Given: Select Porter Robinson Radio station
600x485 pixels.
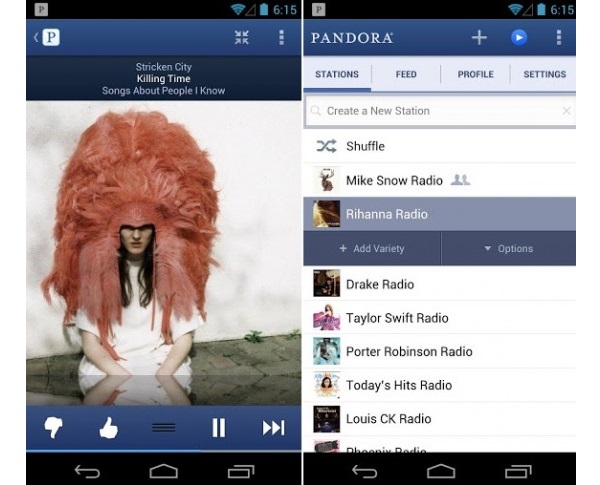Looking at the screenshot, I should pyautogui.click(x=440, y=351).
